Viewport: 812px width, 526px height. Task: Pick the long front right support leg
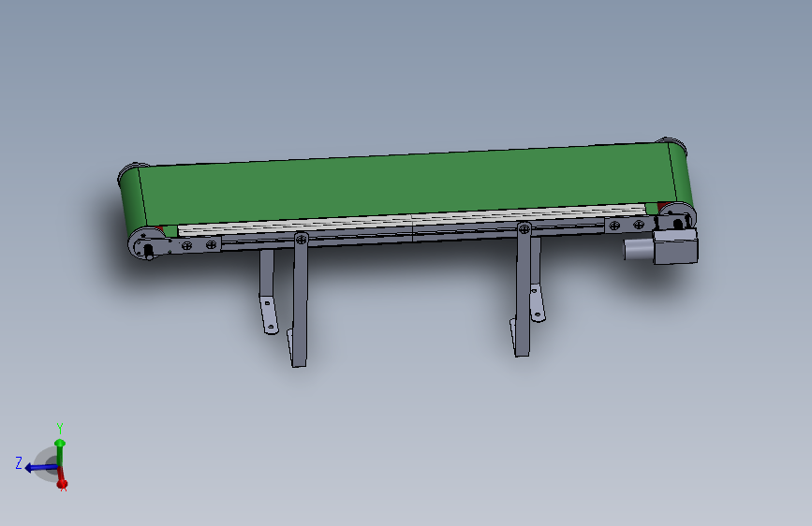[523, 291]
